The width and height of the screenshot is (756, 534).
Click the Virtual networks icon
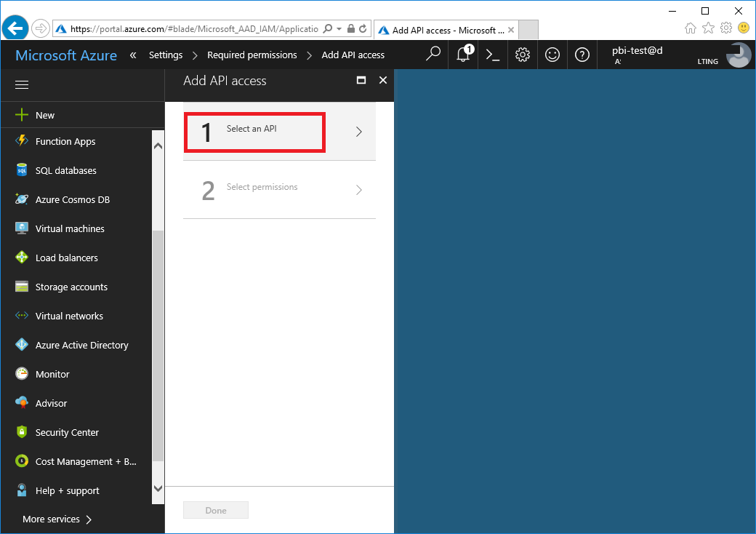click(22, 316)
